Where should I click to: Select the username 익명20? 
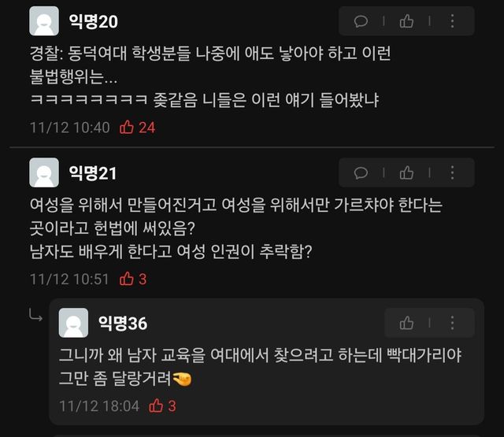click(x=94, y=22)
